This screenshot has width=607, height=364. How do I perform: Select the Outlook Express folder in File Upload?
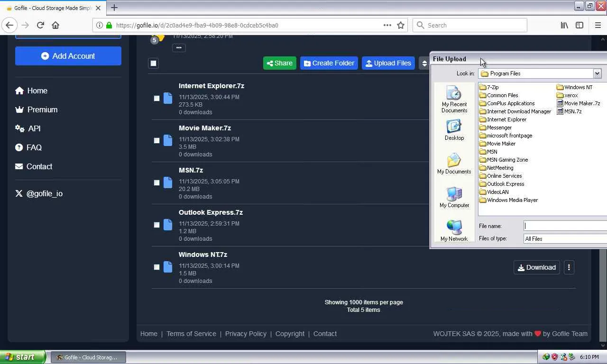pos(502,184)
